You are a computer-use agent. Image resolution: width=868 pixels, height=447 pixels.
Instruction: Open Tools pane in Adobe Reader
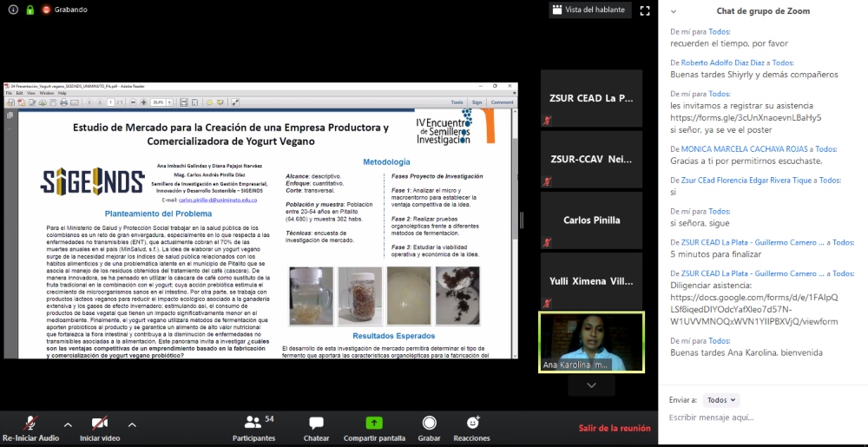pos(457,102)
